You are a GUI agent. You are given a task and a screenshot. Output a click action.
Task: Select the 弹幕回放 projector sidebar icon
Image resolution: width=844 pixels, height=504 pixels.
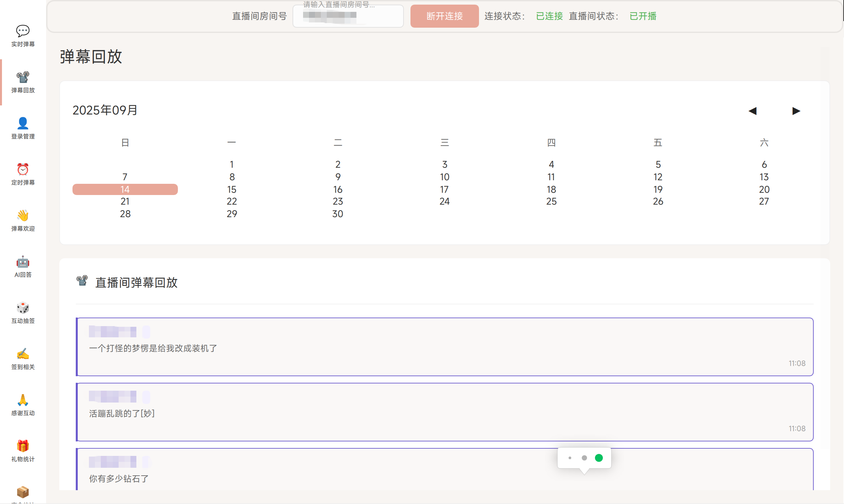(23, 77)
